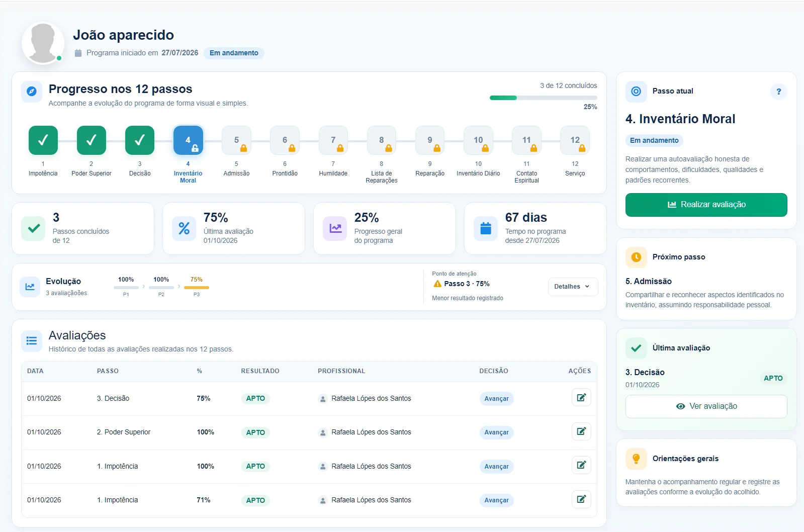Click the RESULTADO column header
Image resolution: width=804 pixels, height=532 pixels.
click(x=260, y=371)
